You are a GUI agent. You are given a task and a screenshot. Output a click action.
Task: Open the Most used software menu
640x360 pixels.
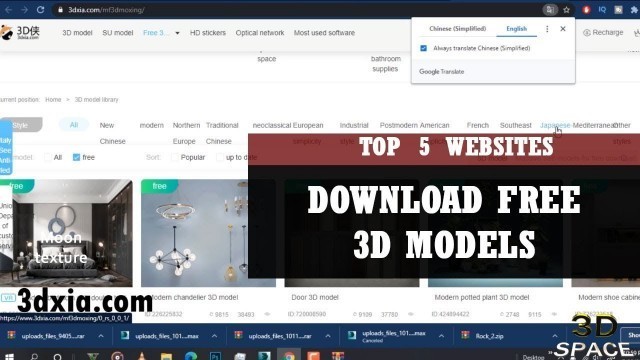click(x=324, y=33)
